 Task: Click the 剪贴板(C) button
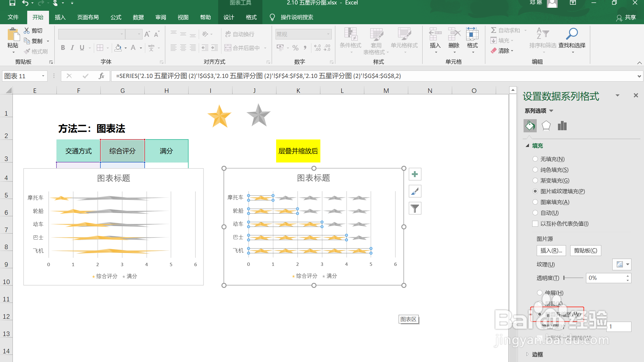(x=585, y=250)
